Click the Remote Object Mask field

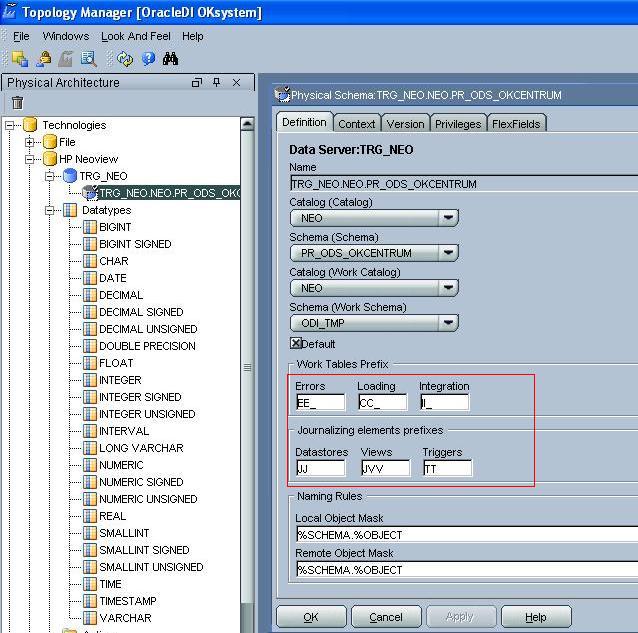pyautogui.click(x=467, y=570)
